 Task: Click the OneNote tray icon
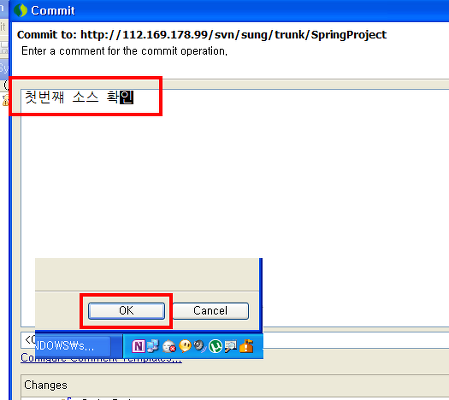click(x=138, y=346)
